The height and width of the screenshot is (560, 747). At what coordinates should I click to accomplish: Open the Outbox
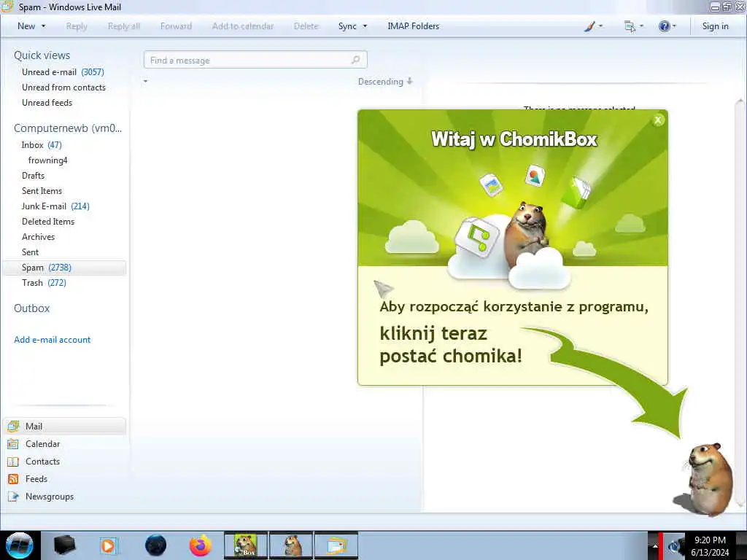pos(31,308)
